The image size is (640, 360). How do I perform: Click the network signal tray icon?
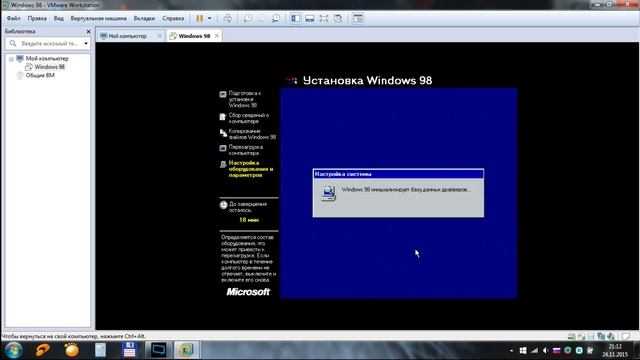pos(534,351)
